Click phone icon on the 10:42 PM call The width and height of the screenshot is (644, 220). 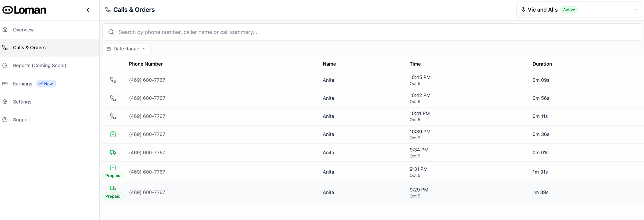pyautogui.click(x=113, y=98)
